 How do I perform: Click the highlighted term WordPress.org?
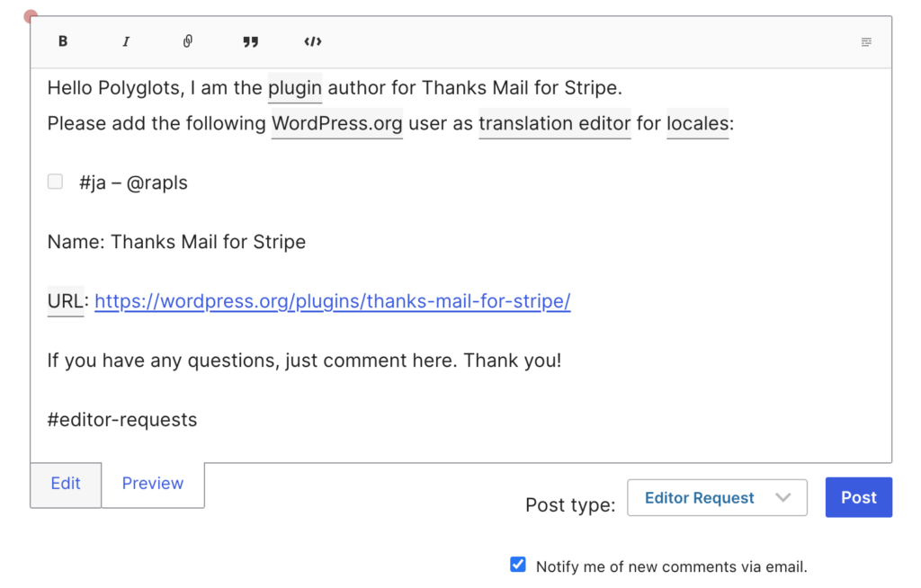pos(337,123)
